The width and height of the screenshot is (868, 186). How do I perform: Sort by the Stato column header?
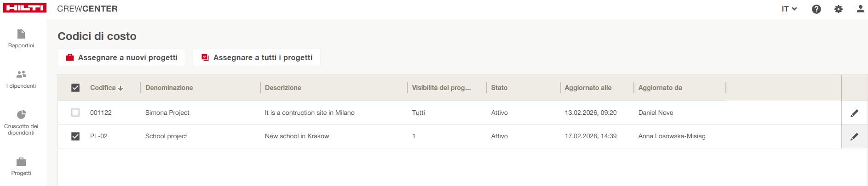coord(499,88)
